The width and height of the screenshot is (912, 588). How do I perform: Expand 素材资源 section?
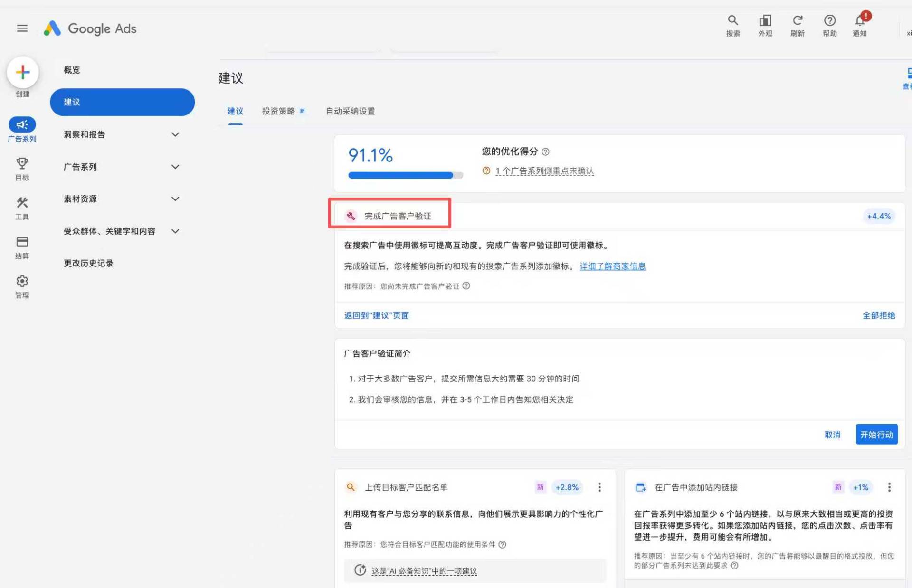click(175, 199)
